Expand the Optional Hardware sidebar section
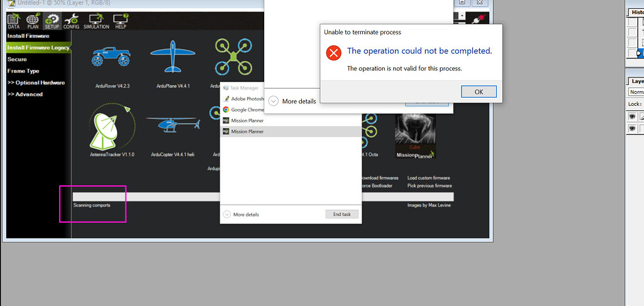Viewport: 644px width, 306px height. point(36,82)
